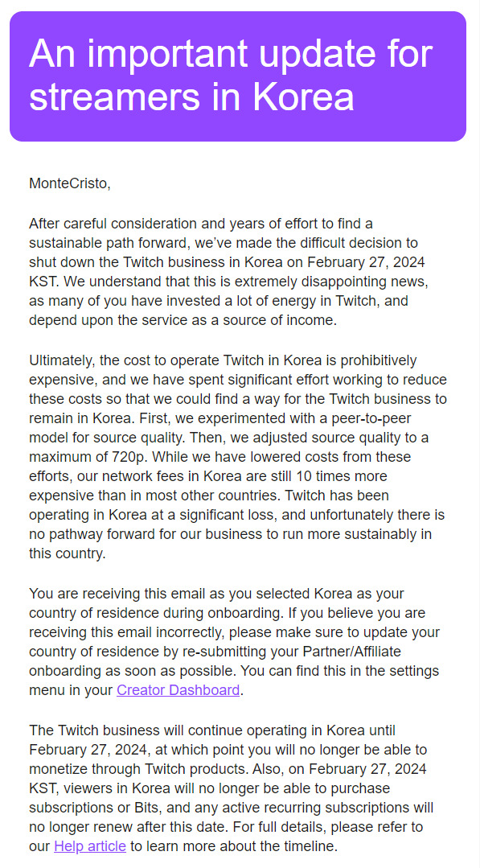Click the line starting "KST. We understand"

[x=228, y=282]
